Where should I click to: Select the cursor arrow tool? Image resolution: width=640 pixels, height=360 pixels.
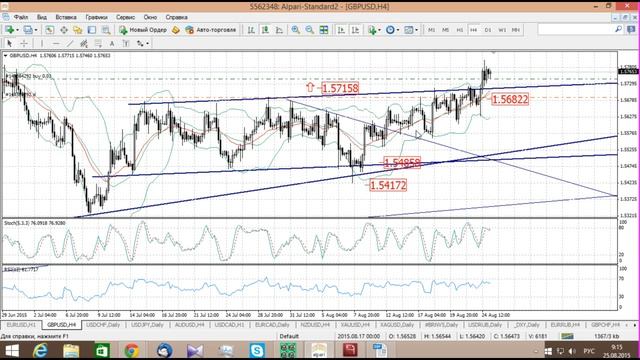[x=9, y=43]
